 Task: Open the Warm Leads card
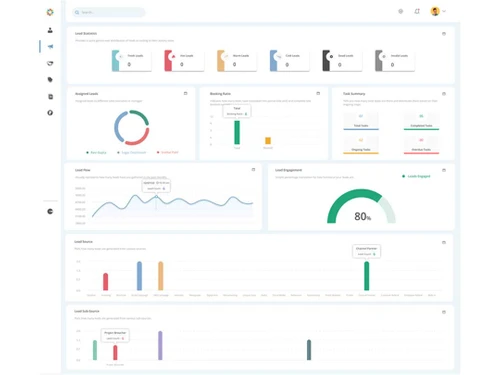(x=237, y=61)
